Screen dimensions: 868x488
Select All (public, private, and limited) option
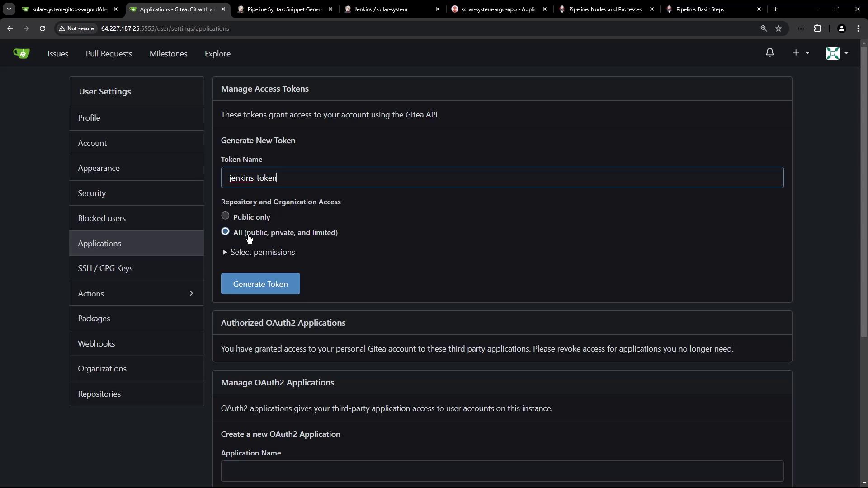coord(225,231)
